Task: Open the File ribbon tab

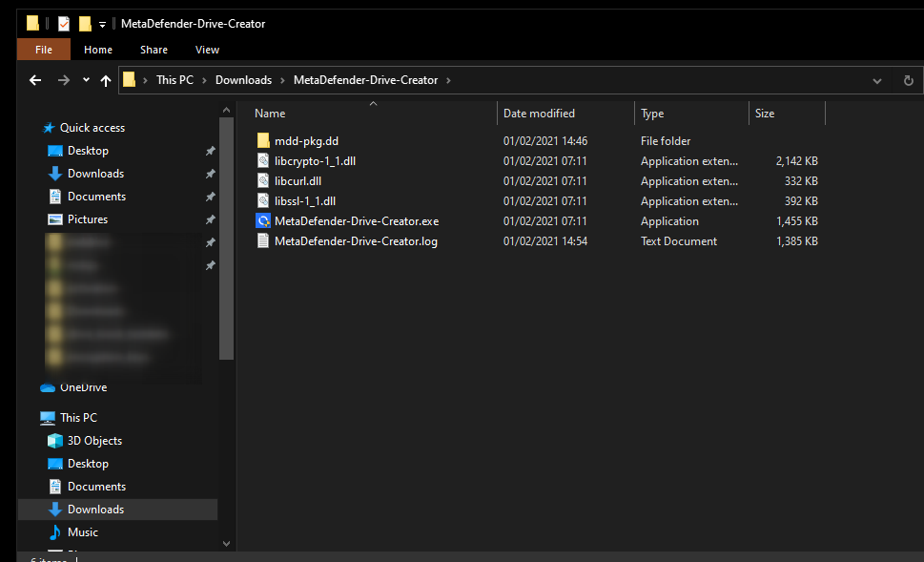Action: click(44, 50)
